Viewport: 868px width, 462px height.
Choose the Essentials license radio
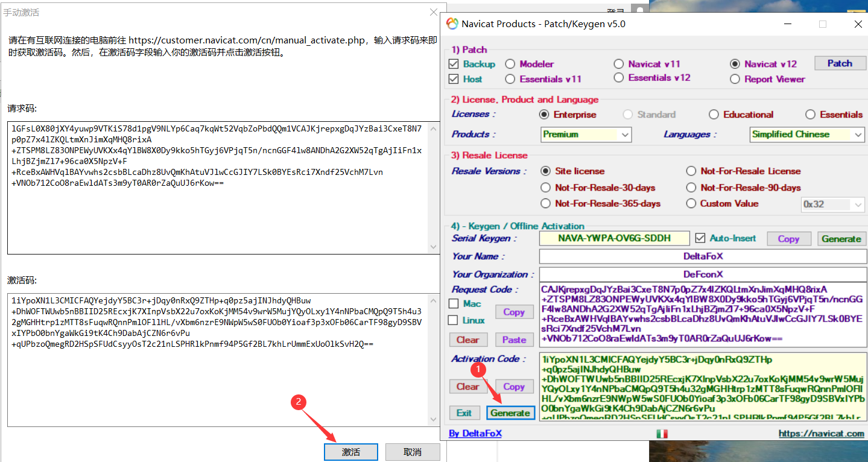tap(810, 115)
